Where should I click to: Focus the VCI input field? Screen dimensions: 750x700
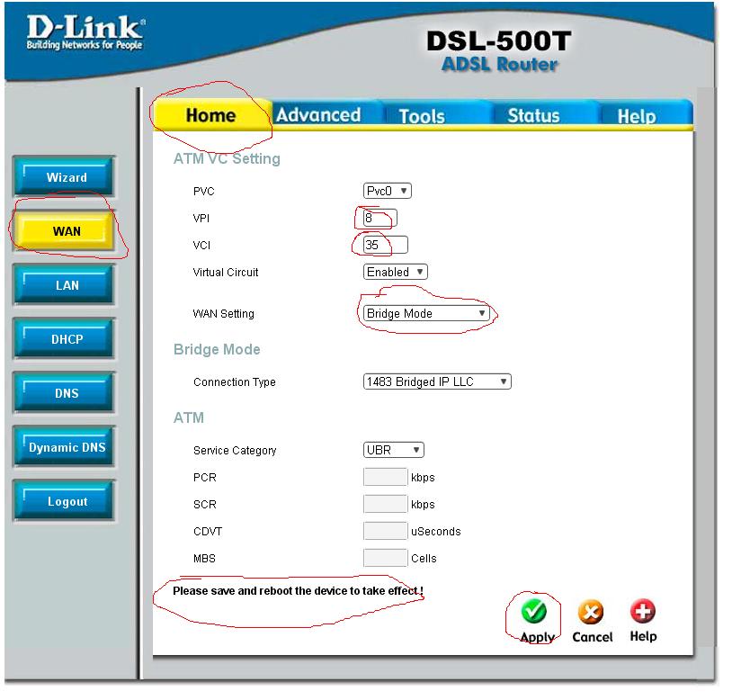[385, 245]
